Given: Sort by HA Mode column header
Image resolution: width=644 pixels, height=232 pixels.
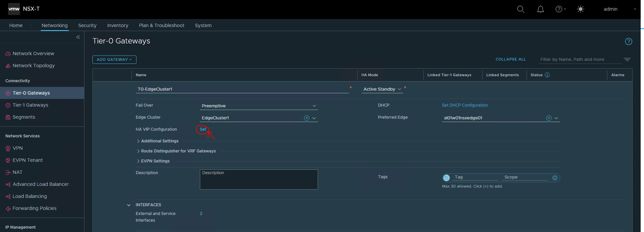Looking at the screenshot, I should point(370,75).
